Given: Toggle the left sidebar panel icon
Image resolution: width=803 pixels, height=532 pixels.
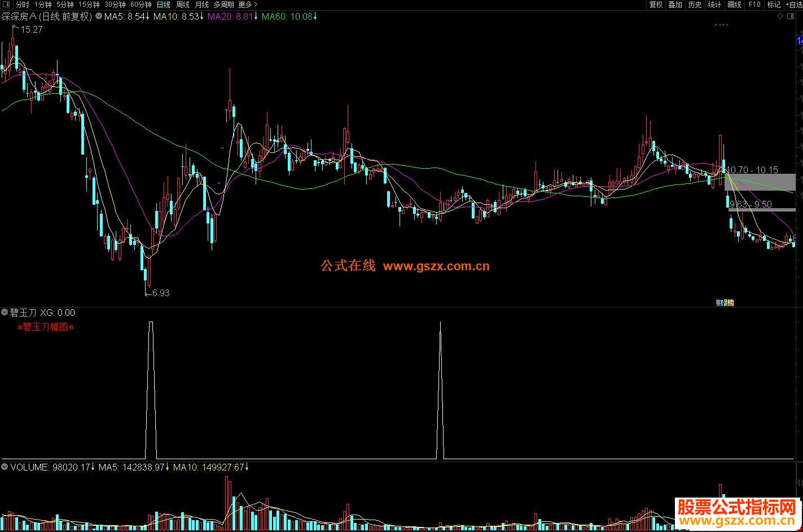Looking at the screenshot, I should 6,5.
